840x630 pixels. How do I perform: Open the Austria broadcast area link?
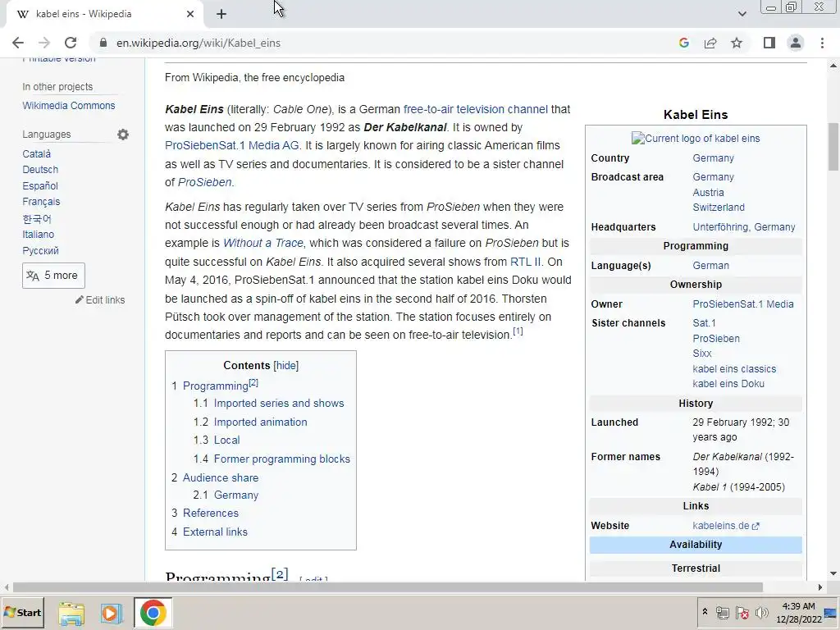pyautogui.click(x=708, y=192)
